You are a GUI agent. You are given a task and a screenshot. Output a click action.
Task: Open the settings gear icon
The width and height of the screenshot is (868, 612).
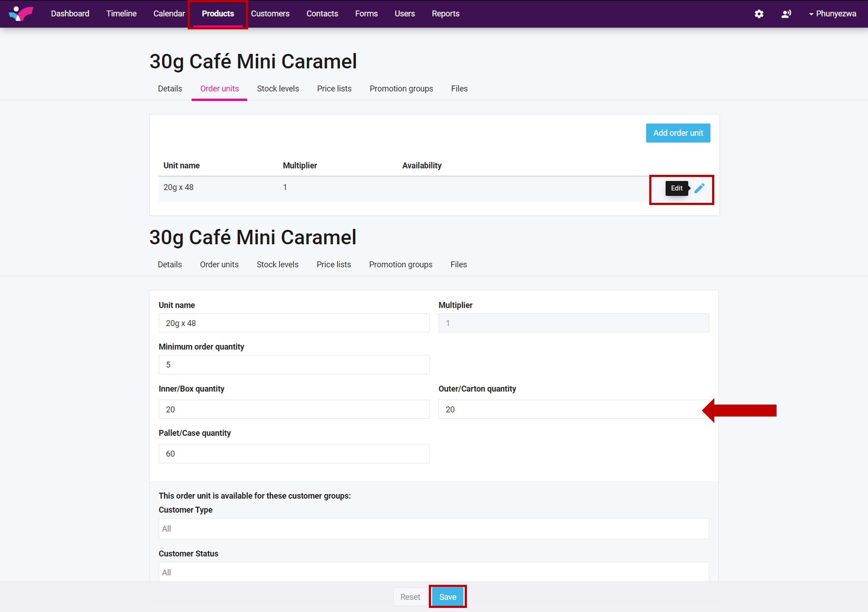(x=759, y=14)
